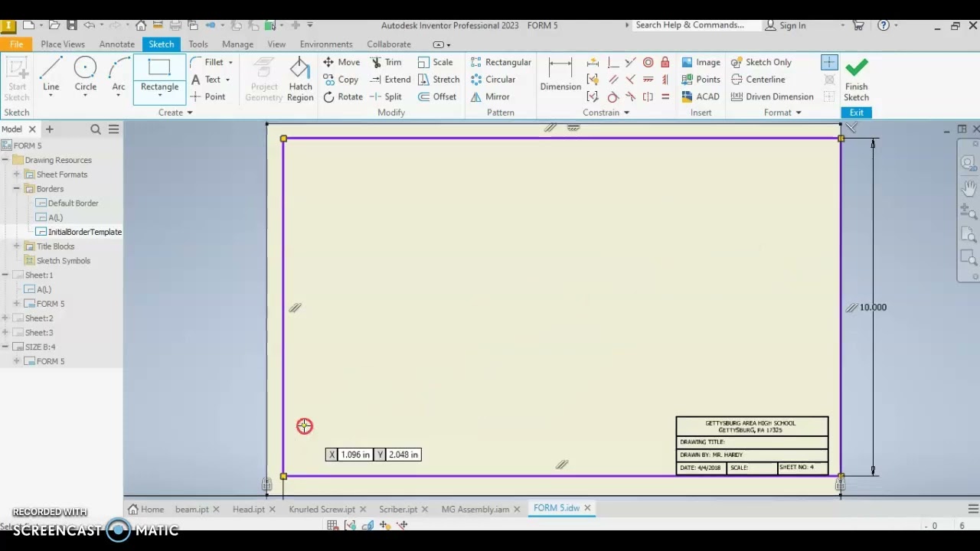Insert ACAD file

(701, 97)
